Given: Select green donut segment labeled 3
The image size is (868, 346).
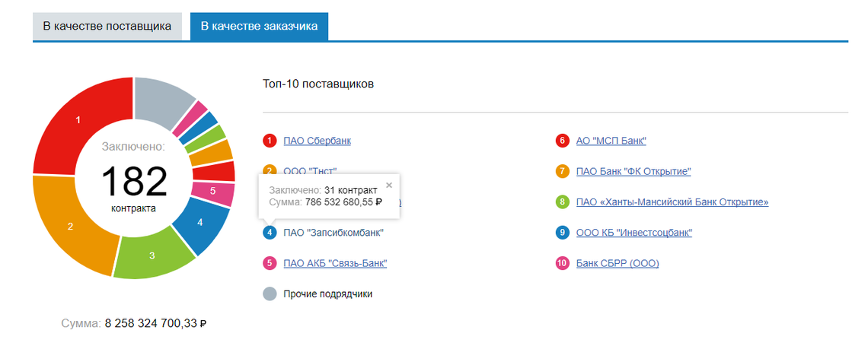Looking at the screenshot, I should 152,256.
